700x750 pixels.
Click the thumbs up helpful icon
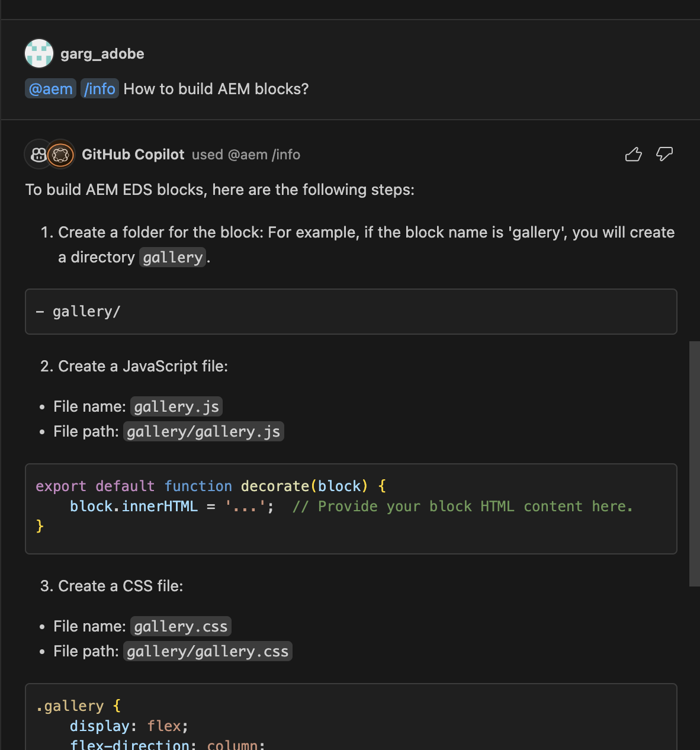tap(633, 155)
